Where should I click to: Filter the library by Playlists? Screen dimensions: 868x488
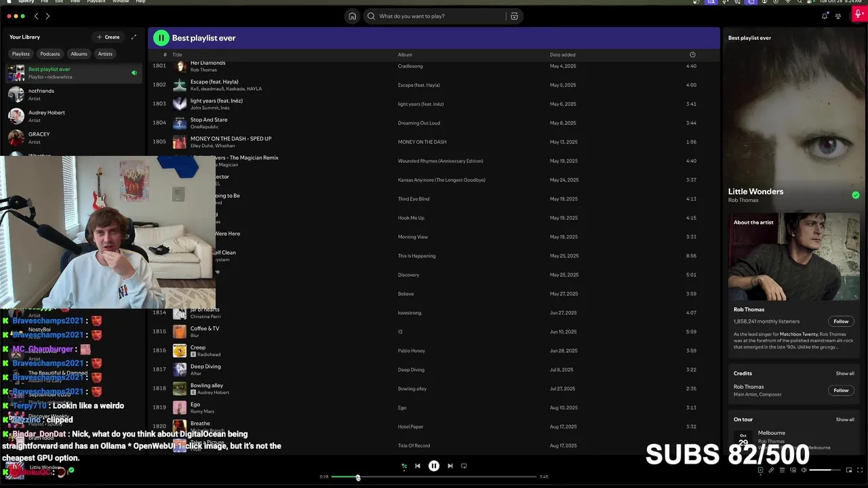(21, 54)
